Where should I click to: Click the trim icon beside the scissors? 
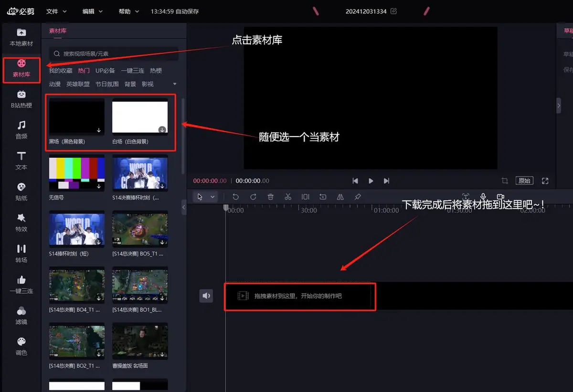(305, 197)
